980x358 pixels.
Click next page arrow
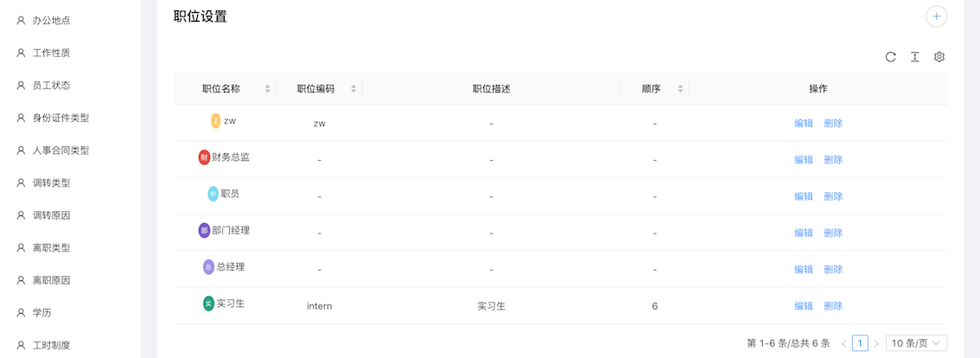click(x=876, y=343)
